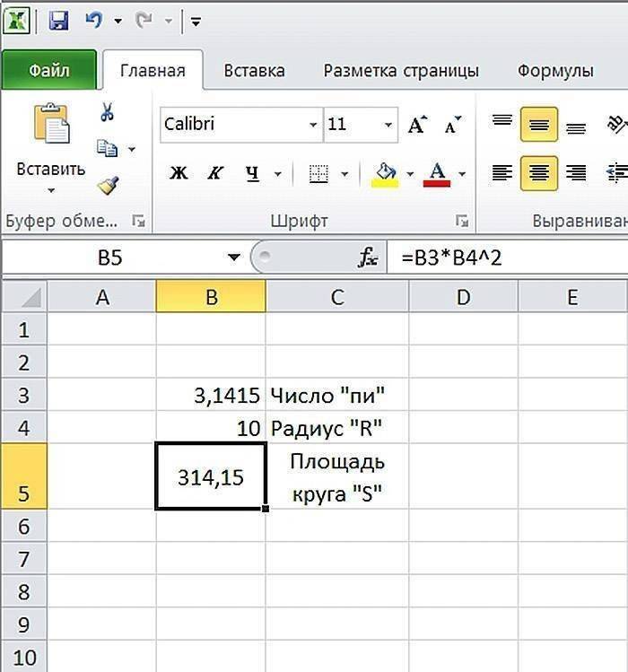Open the Формулы tab

(555, 70)
